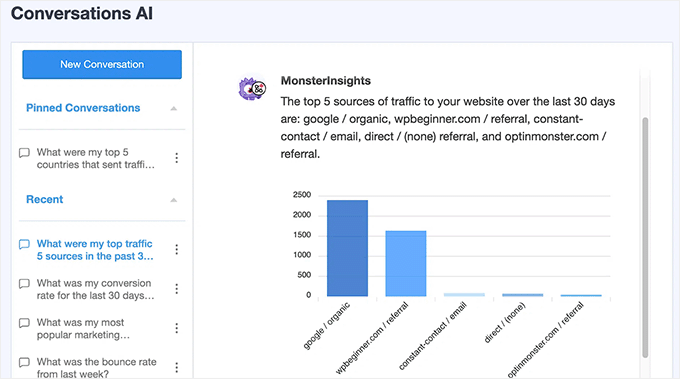This screenshot has height=379, width=680.
Task: Open options menu for top 5 countries conversation
Action: [177, 158]
